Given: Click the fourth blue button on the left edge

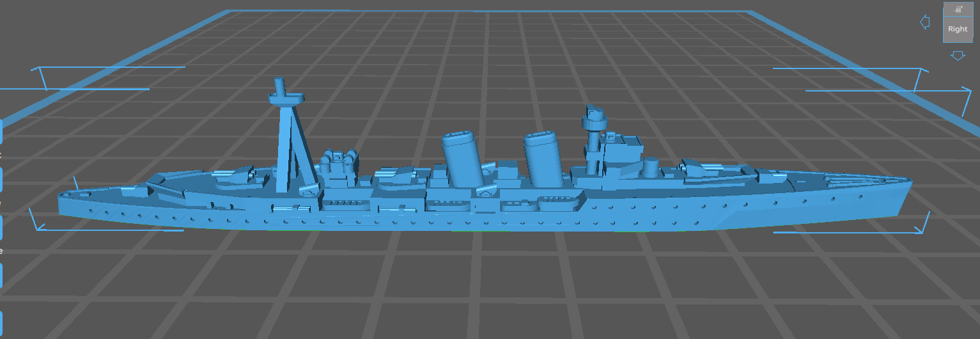Looking at the screenshot, I should [1, 275].
